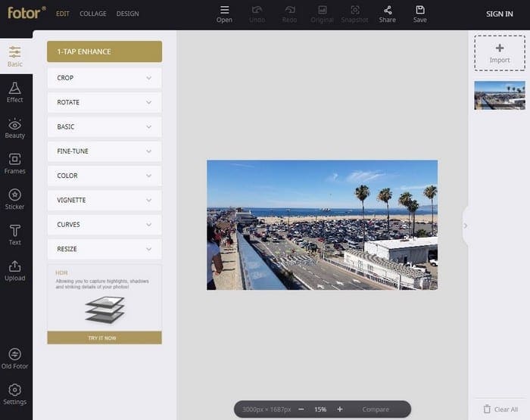Expand the RESIZE section
The image size is (530, 420).
pos(104,249)
